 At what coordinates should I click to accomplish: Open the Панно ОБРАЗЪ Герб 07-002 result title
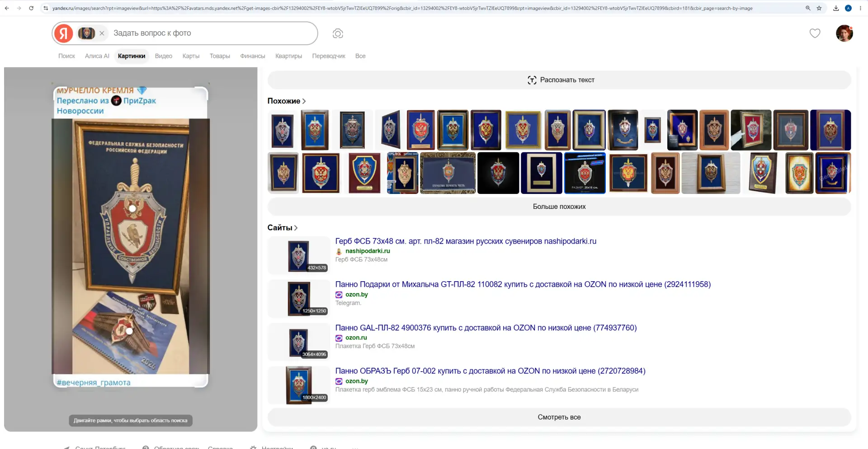pos(491,371)
